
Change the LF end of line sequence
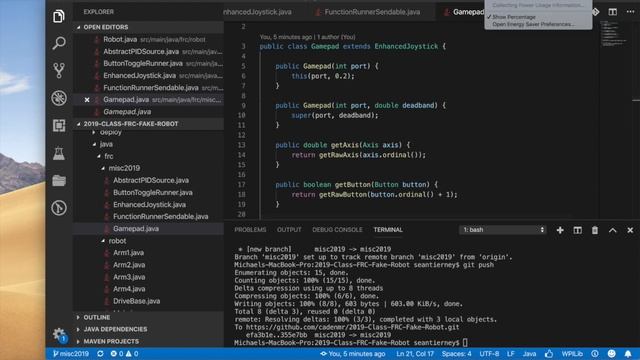[511, 354]
